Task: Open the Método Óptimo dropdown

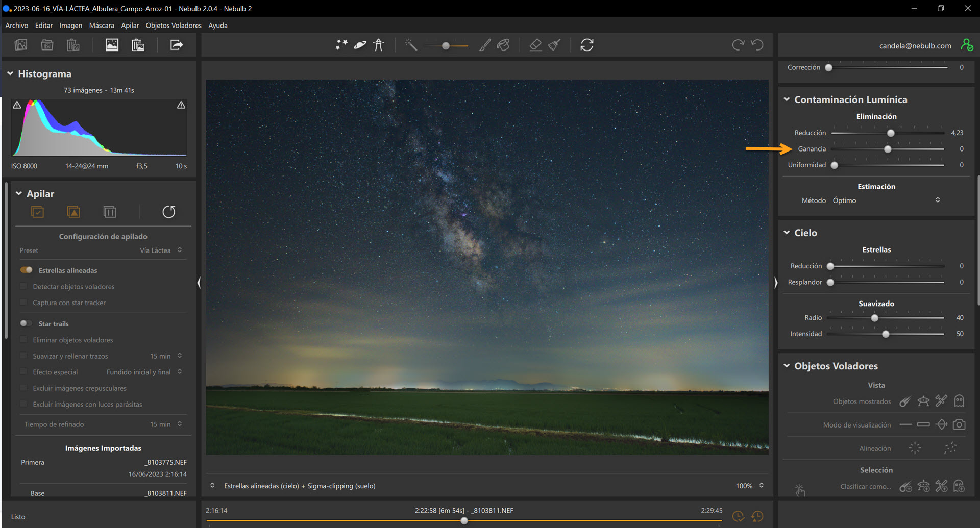Action: [886, 200]
